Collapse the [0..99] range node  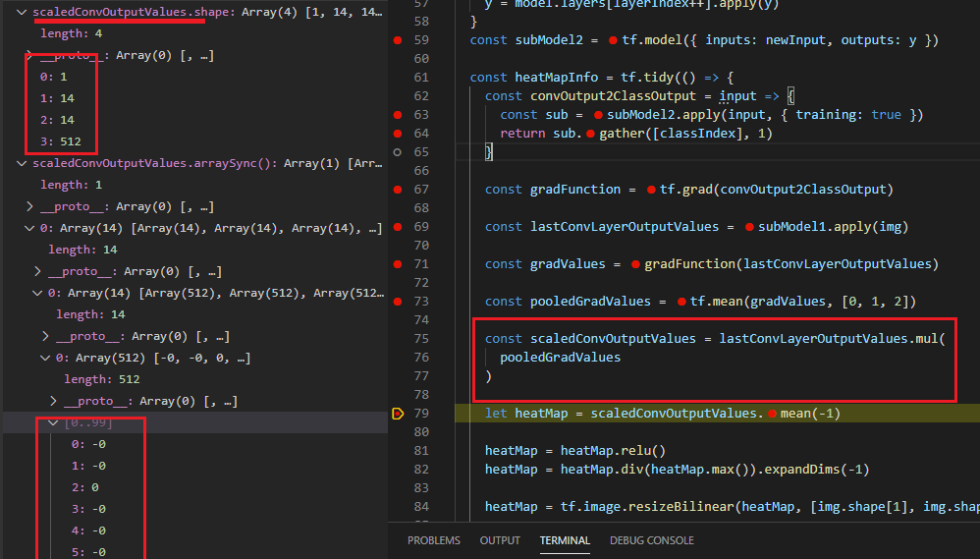click(x=53, y=422)
